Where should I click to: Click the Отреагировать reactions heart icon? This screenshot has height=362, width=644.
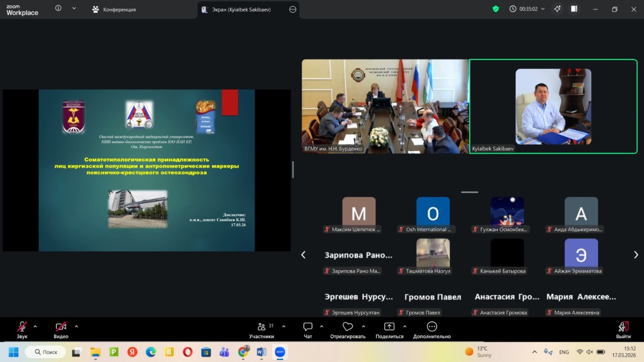[348, 327]
